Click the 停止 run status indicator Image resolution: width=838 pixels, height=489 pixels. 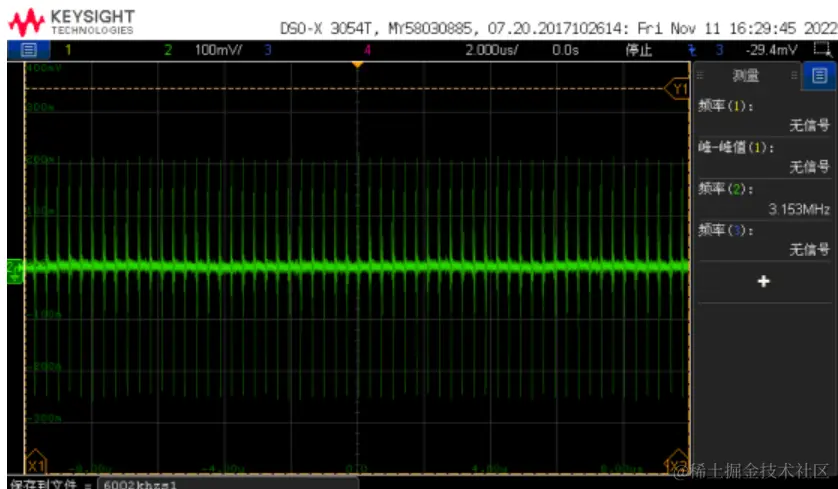[639, 50]
